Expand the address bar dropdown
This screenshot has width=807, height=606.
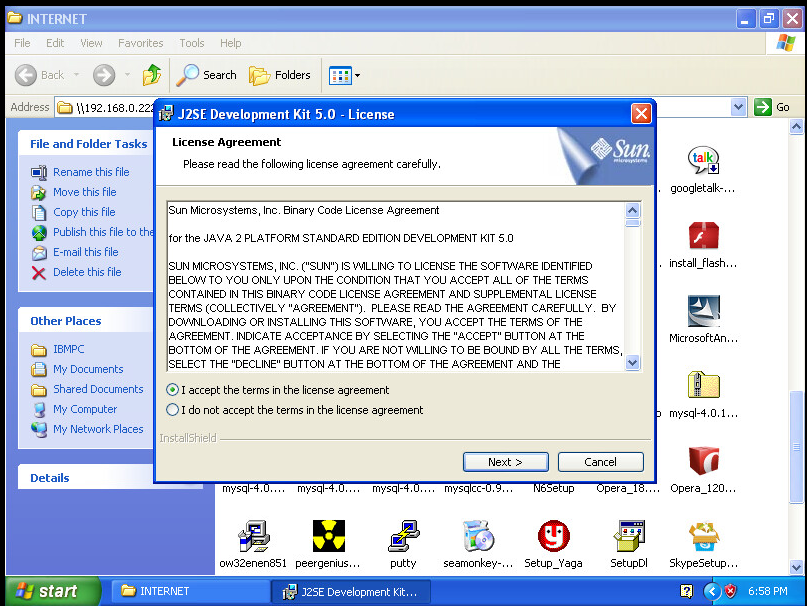pos(738,107)
